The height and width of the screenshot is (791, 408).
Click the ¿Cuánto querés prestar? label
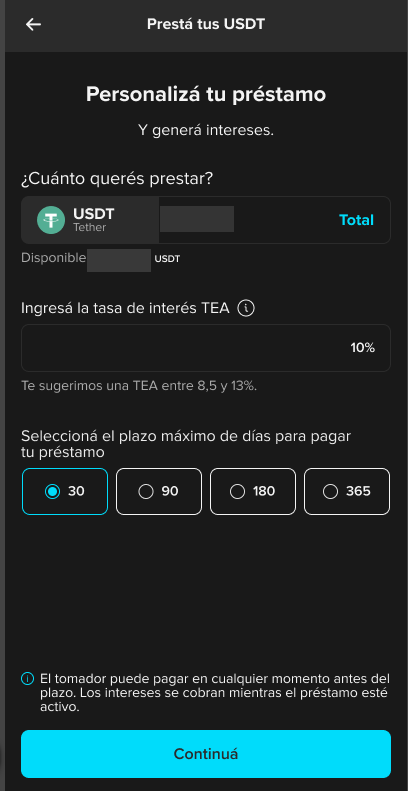[117, 179]
